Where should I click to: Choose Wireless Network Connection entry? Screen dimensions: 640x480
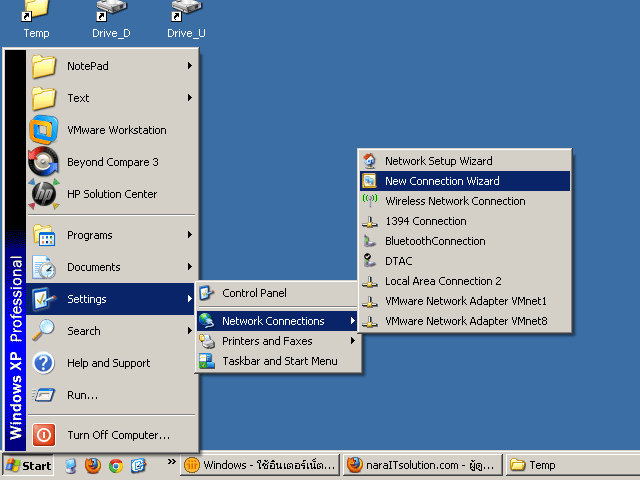click(x=465, y=201)
